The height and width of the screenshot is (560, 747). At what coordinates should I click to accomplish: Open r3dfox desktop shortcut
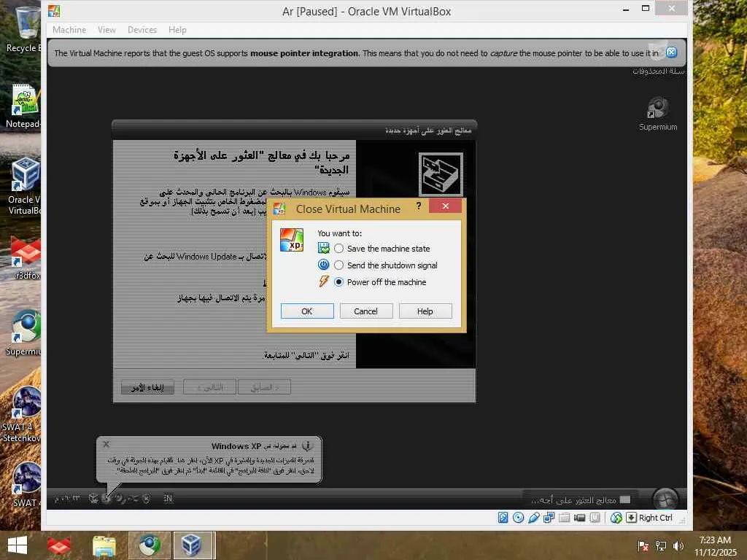pos(26,258)
